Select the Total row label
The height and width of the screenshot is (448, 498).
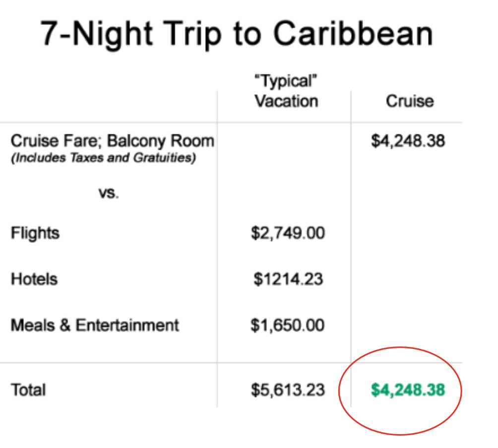(28, 390)
